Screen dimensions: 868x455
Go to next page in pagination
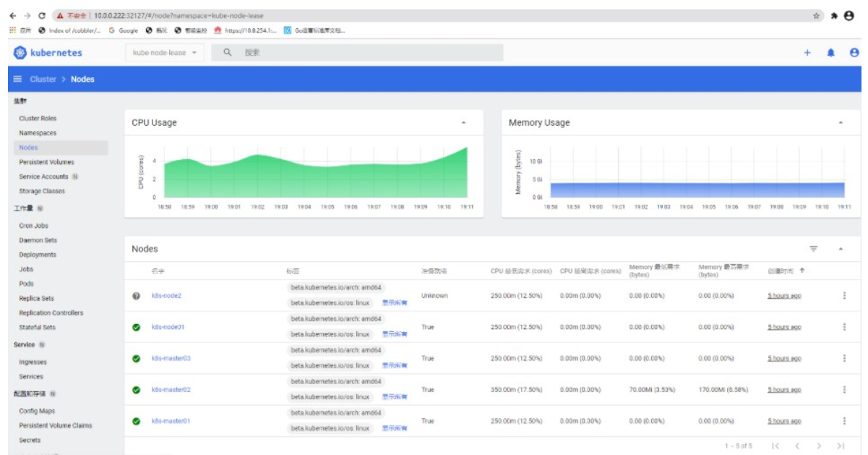click(x=819, y=446)
